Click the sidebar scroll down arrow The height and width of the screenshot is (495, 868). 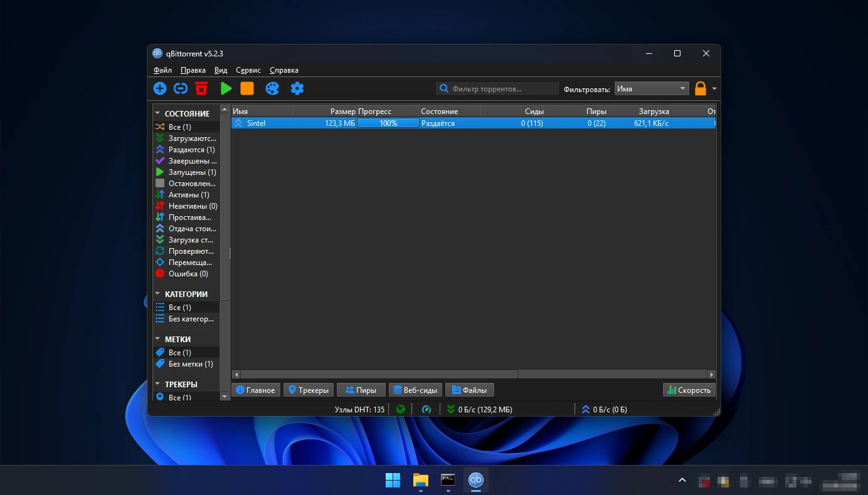coord(225,397)
